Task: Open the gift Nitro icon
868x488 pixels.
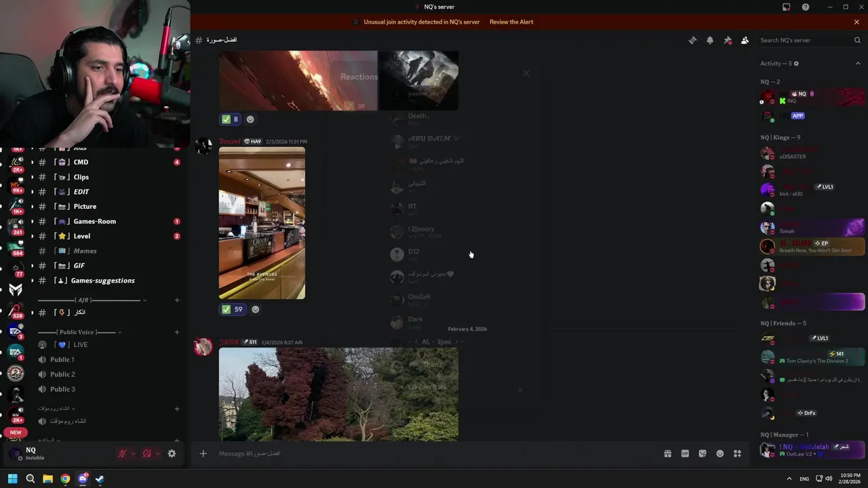Action: tap(667, 453)
